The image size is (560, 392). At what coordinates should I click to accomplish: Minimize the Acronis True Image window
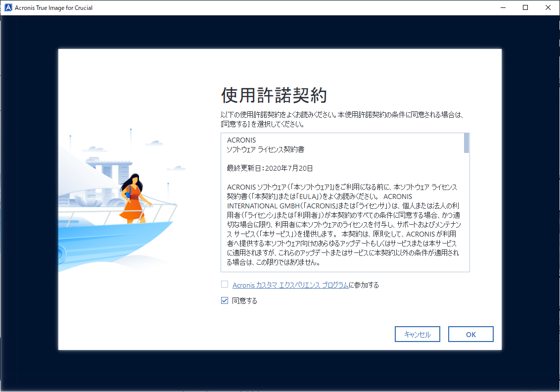pos(503,7)
